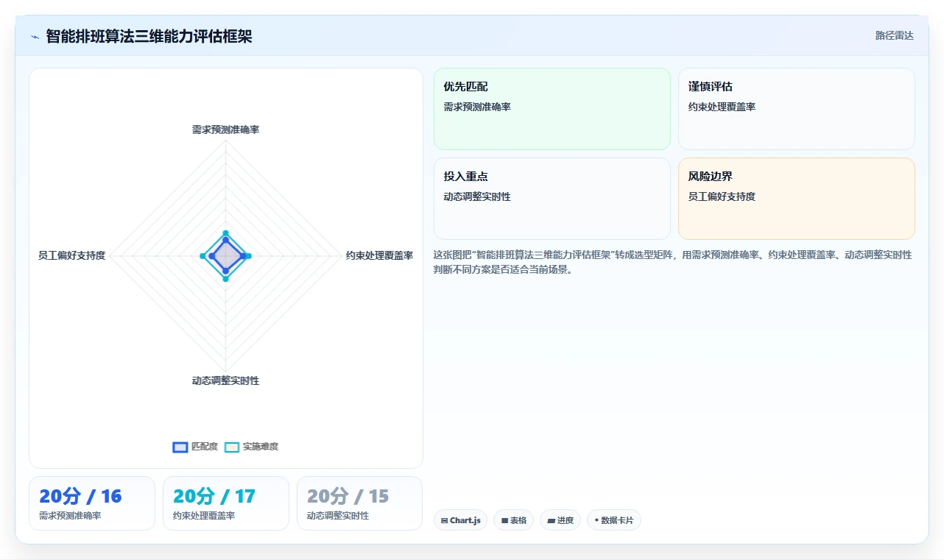Click the 20分 / 16 需求预测准确率 stat card
This screenshot has height=560, width=944.
pyautogui.click(x=92, y=503)
